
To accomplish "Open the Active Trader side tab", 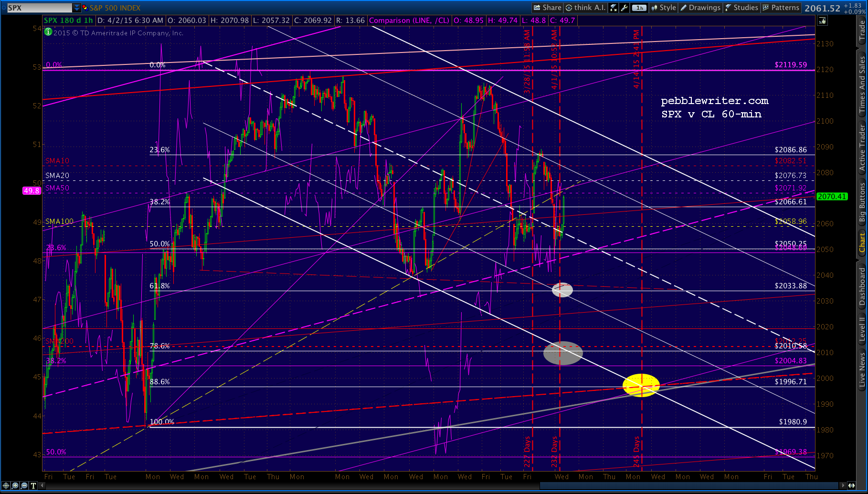I will click(862, 148).
